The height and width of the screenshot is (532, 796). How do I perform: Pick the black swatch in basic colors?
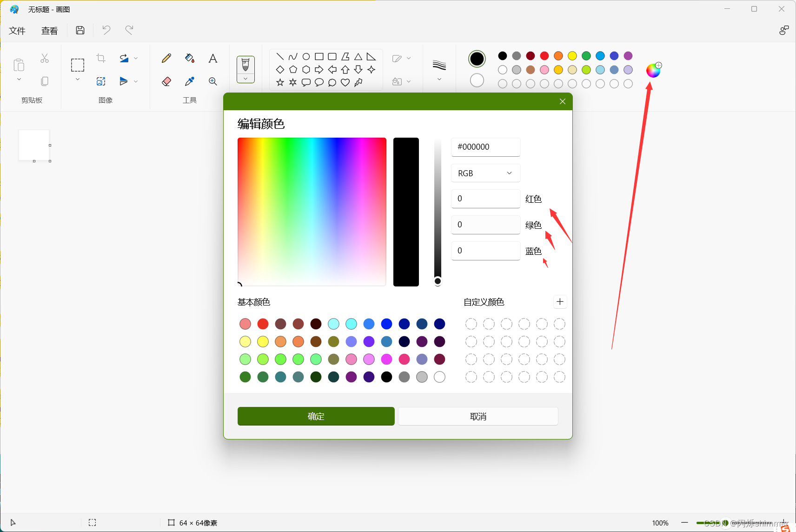[x=386, y=377]
